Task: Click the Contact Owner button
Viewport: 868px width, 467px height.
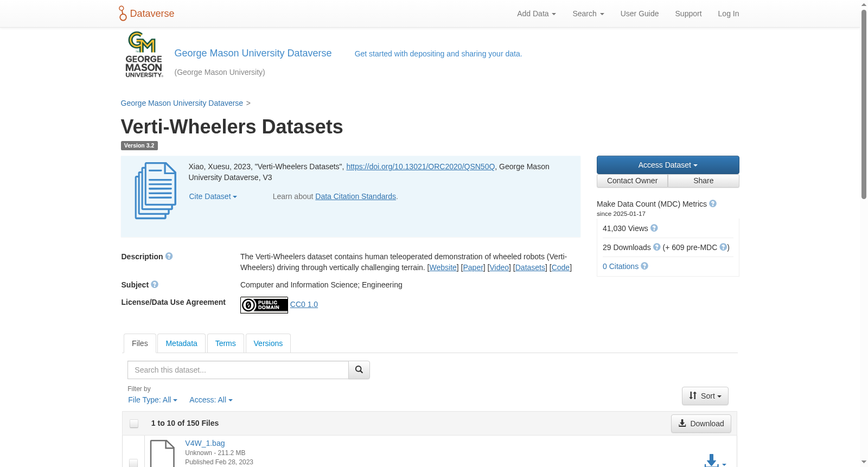Action: point(633,181)
